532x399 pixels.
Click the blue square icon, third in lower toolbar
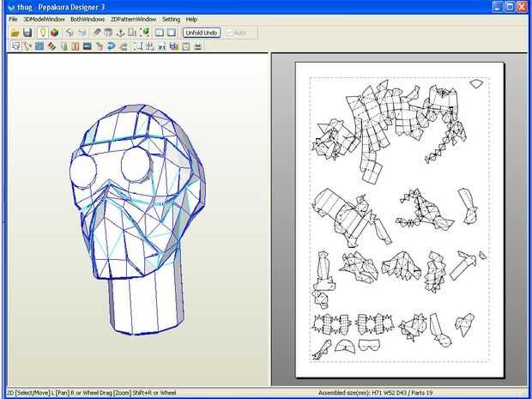coord(39,45)
